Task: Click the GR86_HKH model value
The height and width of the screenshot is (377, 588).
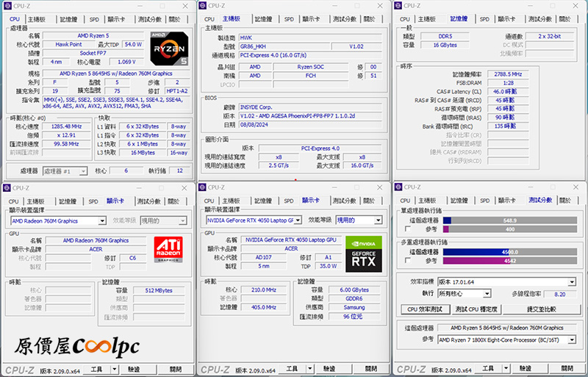Action: [x=284, y=46]
